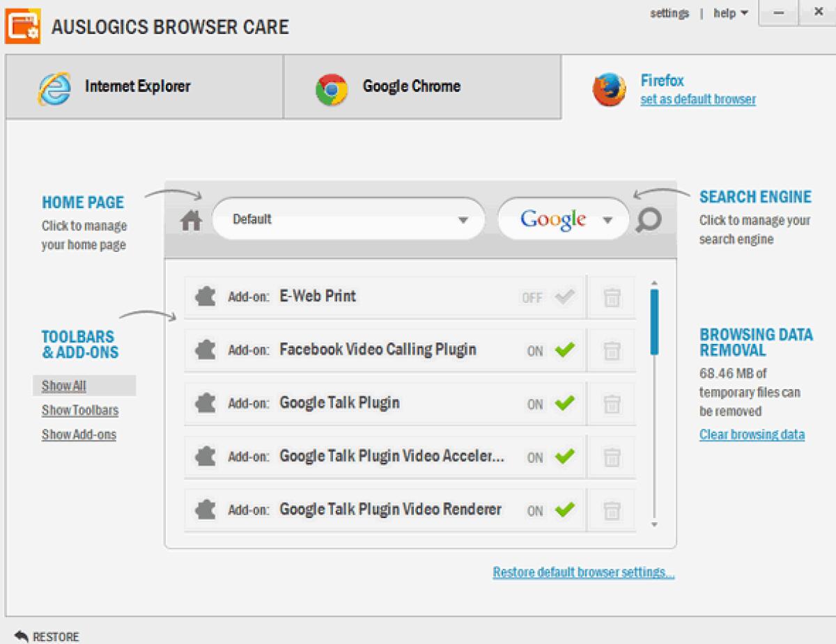This screenshot has width=836, height=644.
Task: Open the home page dropdown
Action: click(463, 219)
